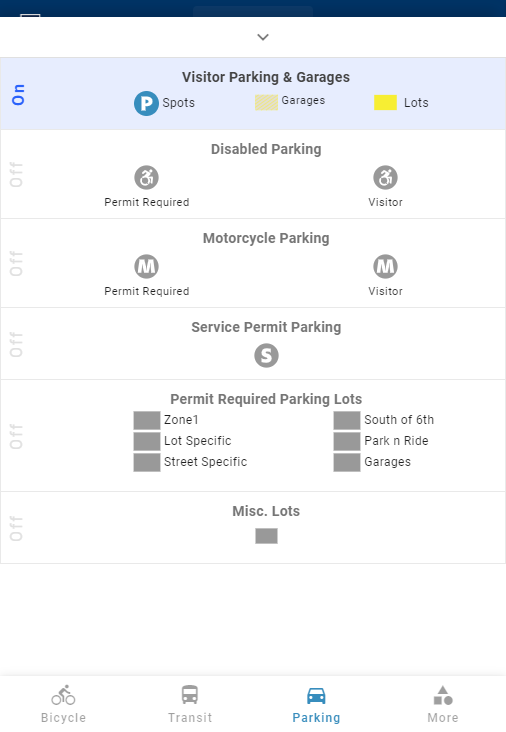Image resolution: width=506 pixels, height=732 pixels.
Task: Click the yellow Lots color swatch
Action: click(386, 103)
